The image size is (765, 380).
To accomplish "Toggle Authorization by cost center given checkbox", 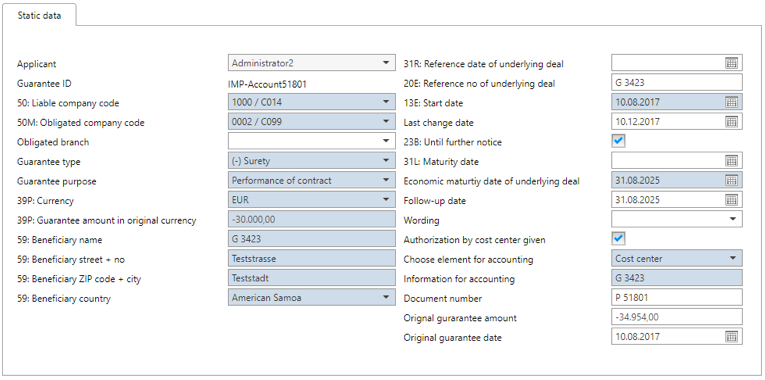I will pyautogui.click(x=618, y=239).
